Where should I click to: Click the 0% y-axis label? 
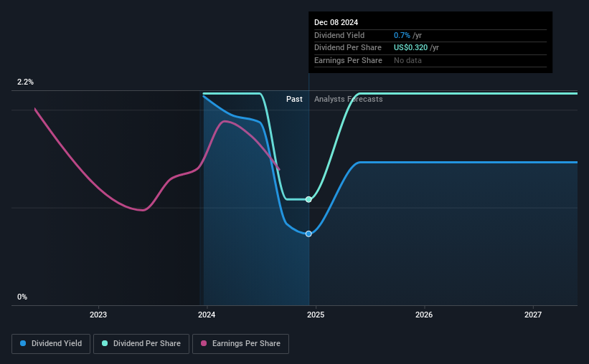coord(22,297)
